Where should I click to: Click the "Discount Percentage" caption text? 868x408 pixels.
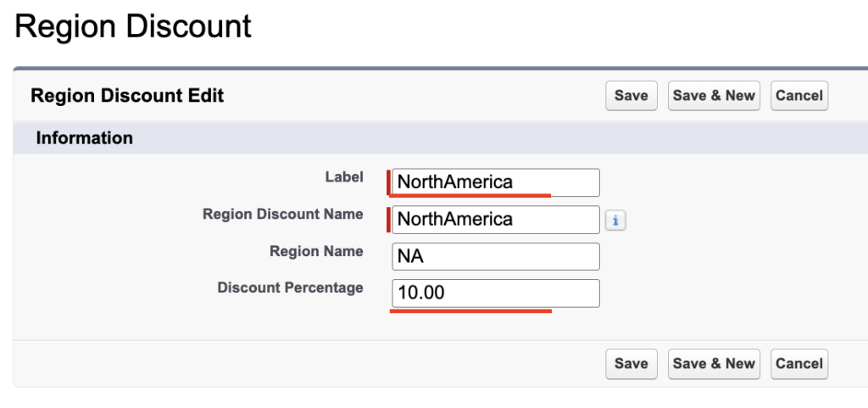click(x=290, y=288)
